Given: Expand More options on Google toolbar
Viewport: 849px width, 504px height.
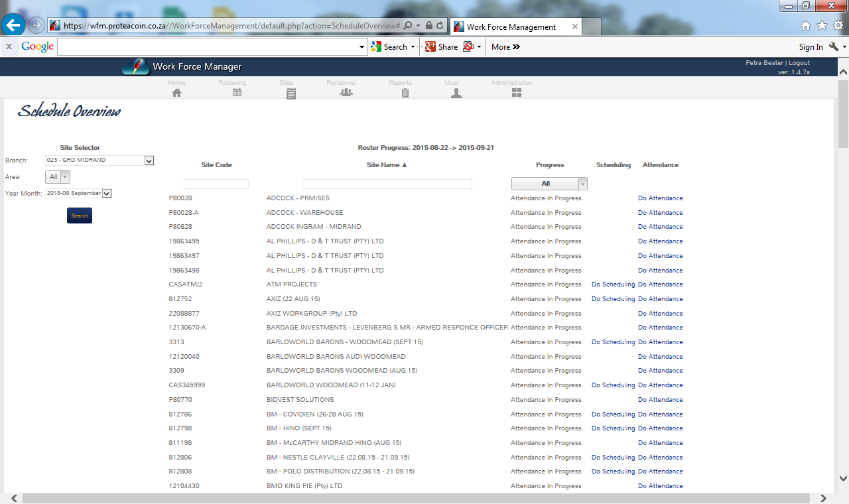Looking at the screenshot, I should click(505, 46).
